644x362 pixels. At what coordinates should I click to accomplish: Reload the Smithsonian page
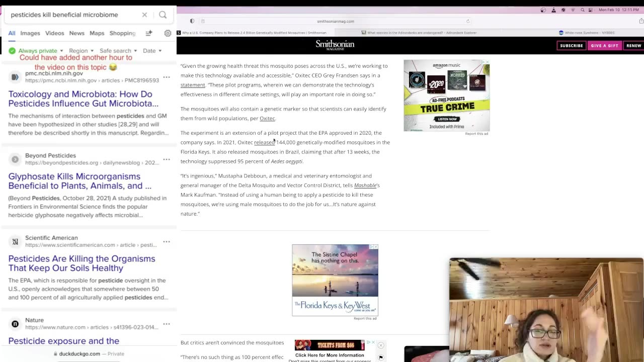[468, 21]
